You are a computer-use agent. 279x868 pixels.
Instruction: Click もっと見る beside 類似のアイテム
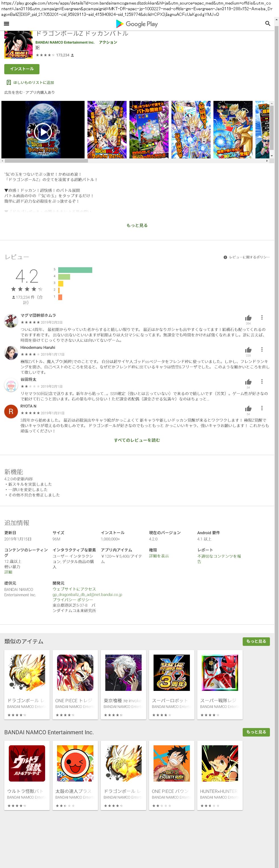[256, 641]
